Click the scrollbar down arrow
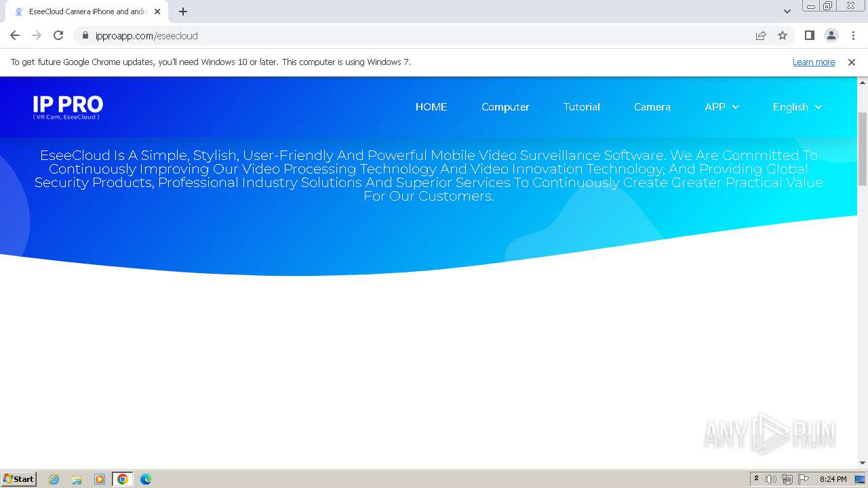 coord(863,463)
